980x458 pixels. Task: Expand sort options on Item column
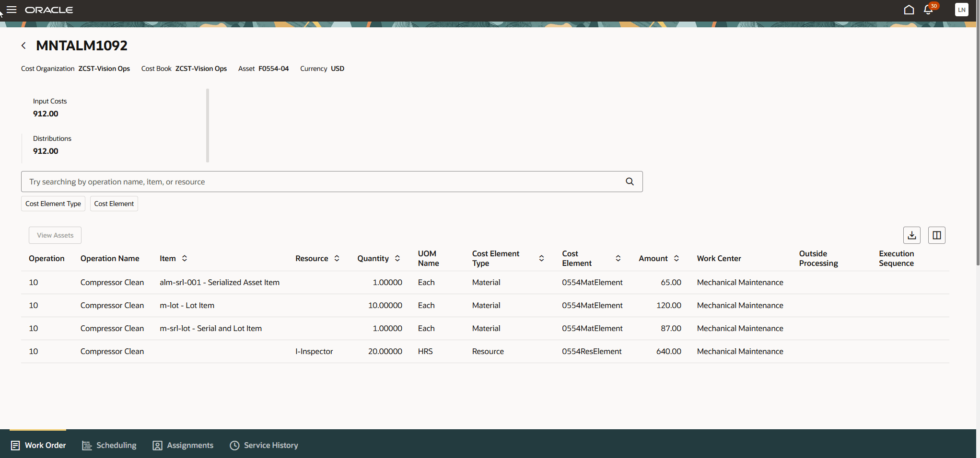[x=184, y=258]
